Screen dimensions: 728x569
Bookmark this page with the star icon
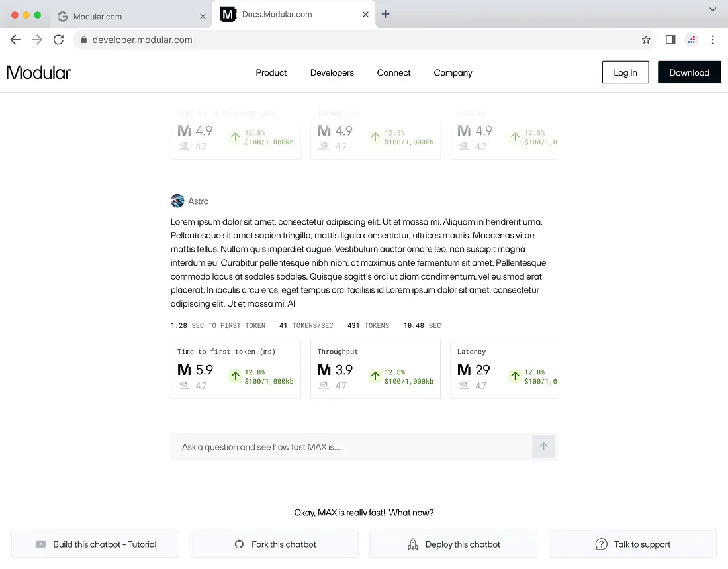[x=646, y=40]
